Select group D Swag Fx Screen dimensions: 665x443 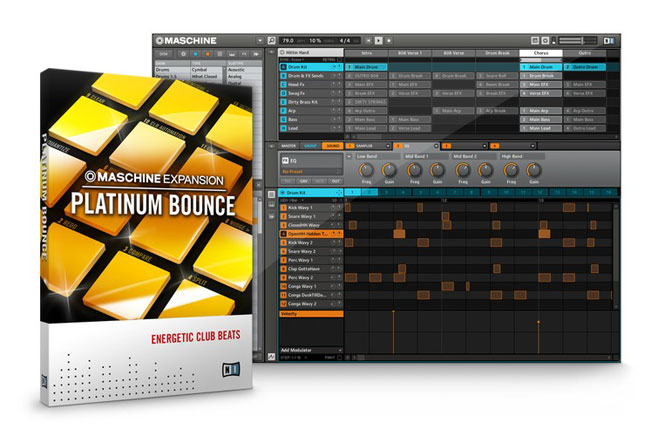(311, 93)
